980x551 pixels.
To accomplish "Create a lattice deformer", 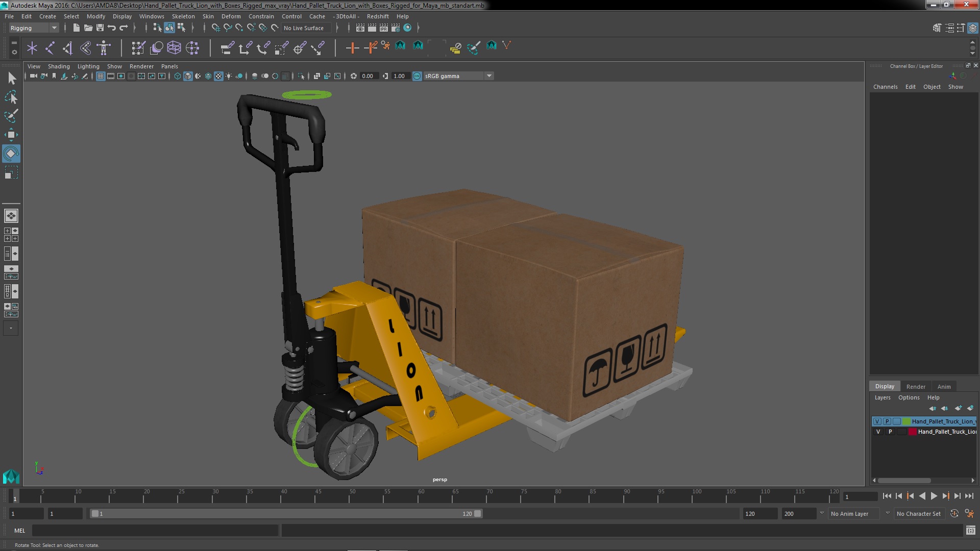I will pyautogui.click(x=174, y=48).
